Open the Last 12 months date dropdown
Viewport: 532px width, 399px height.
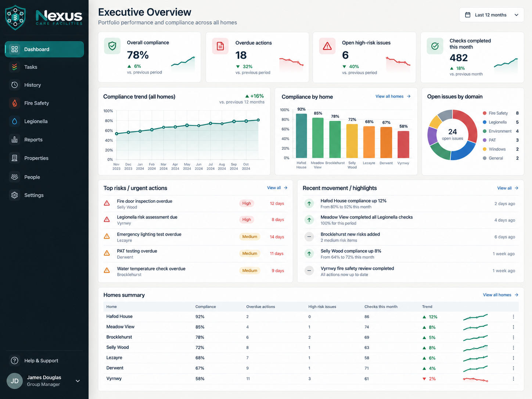click(x=492, y=15)
